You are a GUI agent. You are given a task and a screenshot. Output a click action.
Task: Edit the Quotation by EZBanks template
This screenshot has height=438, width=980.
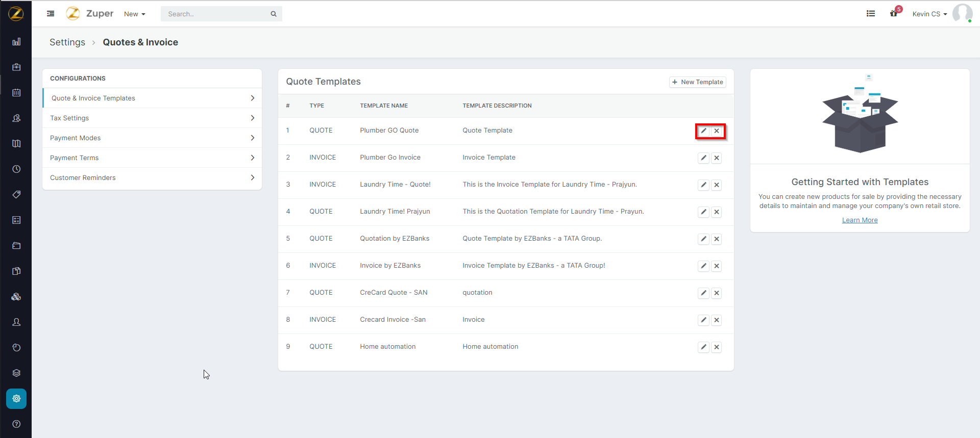point(703,239)
